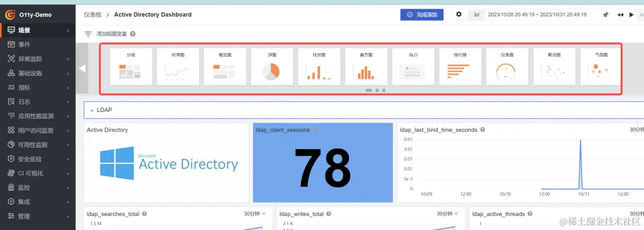644x230 pixels.
Task: Select the second chart carousel page dot
Action: coord(377,90)
